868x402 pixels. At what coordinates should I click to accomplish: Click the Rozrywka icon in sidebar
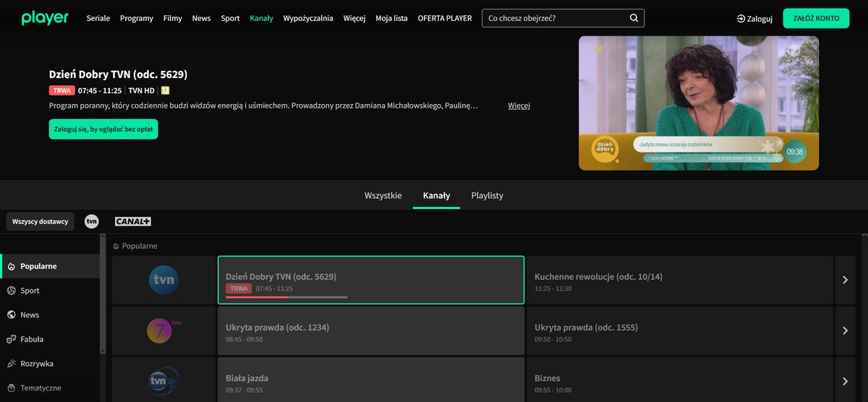pyautogui.click(x=11, y=364)
